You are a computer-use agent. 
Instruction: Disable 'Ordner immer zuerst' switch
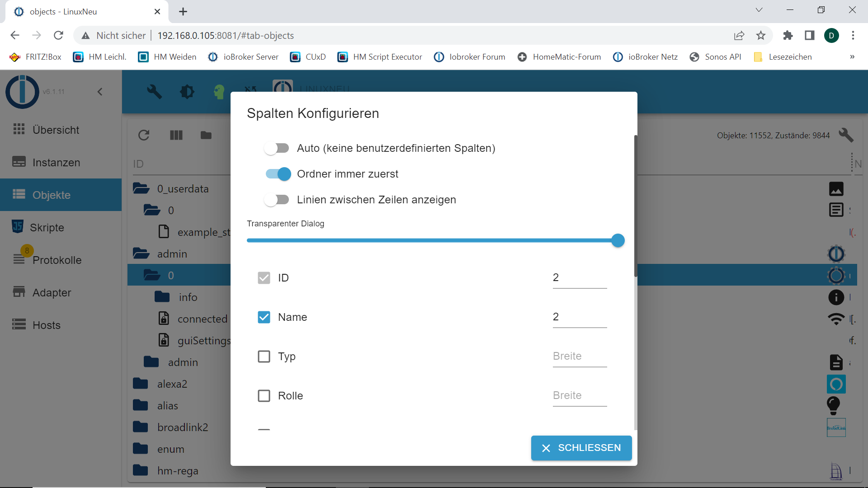pos(278,174)
